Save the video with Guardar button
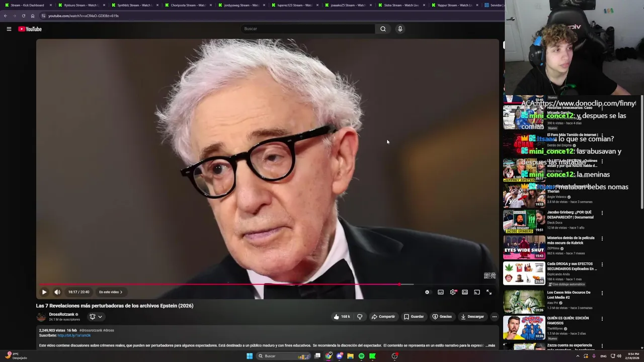644x362 pixels. [x=414, y=317]
